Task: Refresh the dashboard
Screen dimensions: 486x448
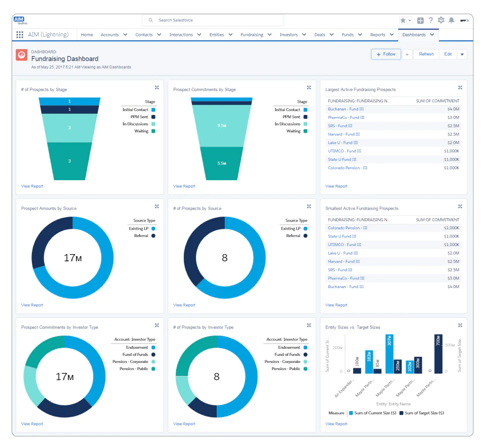Action: click(426, 54)
